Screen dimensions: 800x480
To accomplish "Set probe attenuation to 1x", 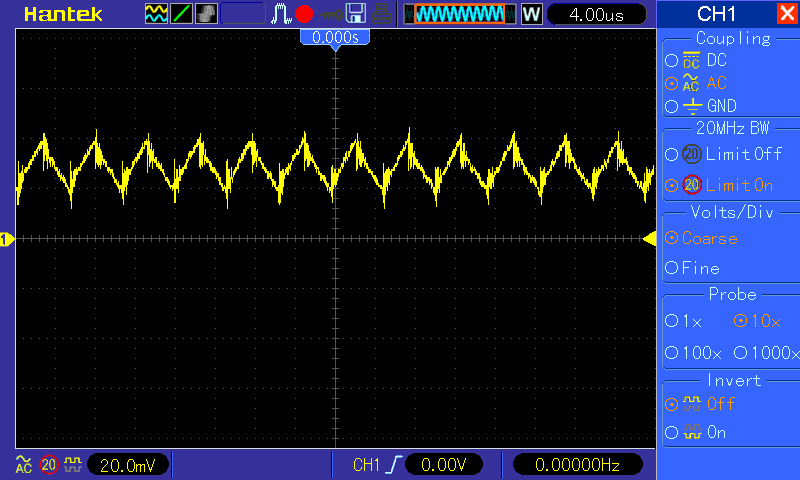I will [684, 321].
